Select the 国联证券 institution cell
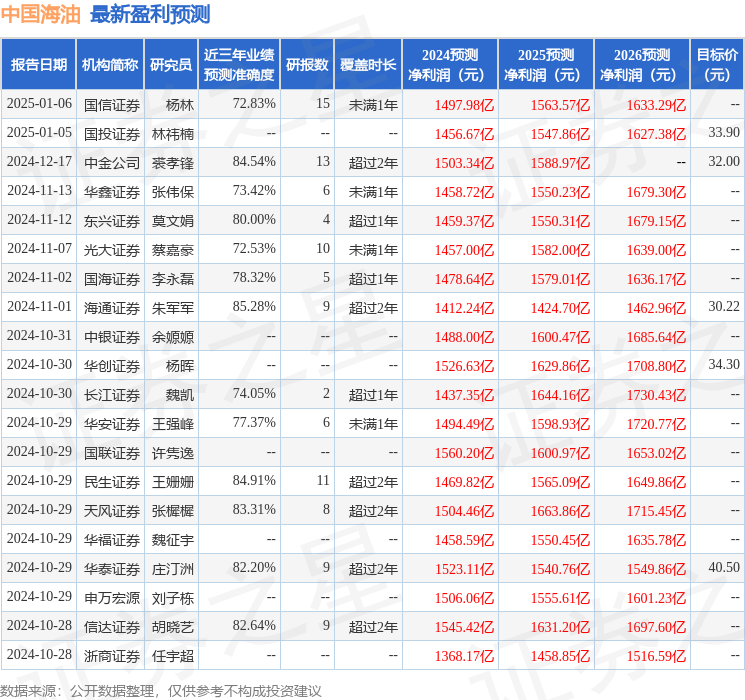The image size is (745, 700). (112, 452)
